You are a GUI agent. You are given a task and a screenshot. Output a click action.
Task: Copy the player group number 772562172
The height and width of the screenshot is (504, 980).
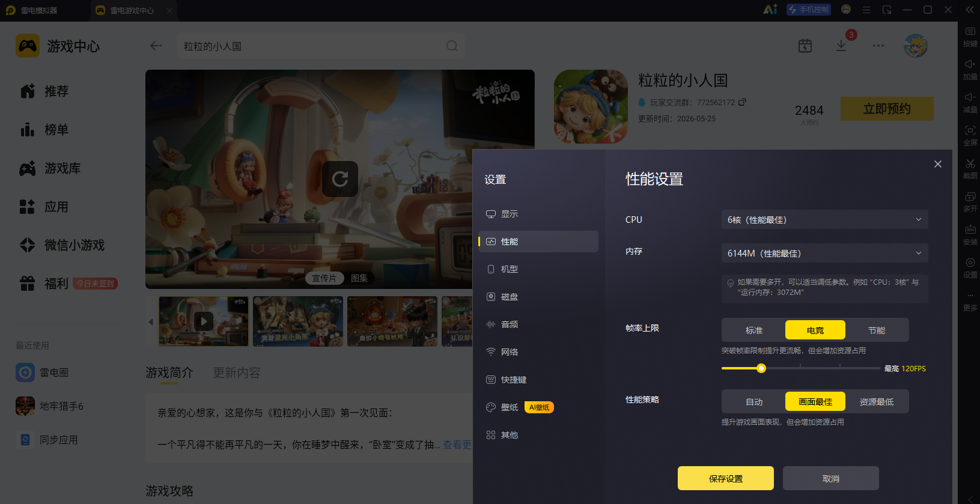[x=742, y=102]
